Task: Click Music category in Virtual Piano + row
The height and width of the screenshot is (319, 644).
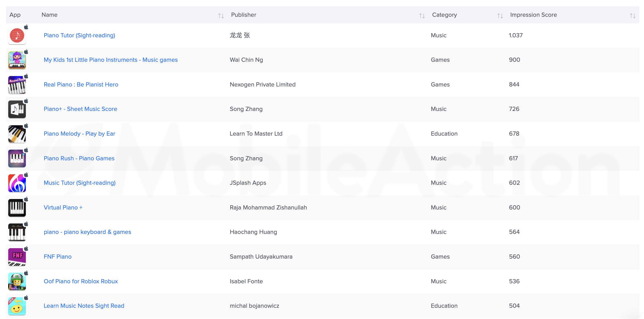Action: pyautogui.click(x=439, y=208)
